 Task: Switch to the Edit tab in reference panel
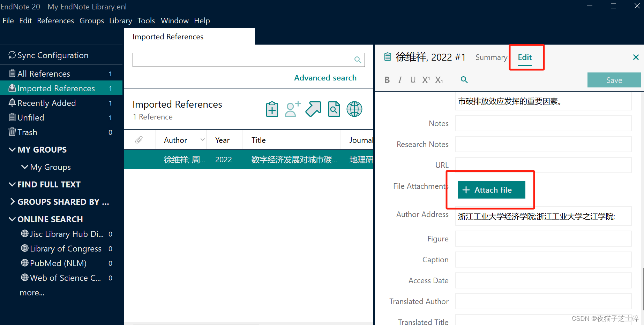click(525, 57)
